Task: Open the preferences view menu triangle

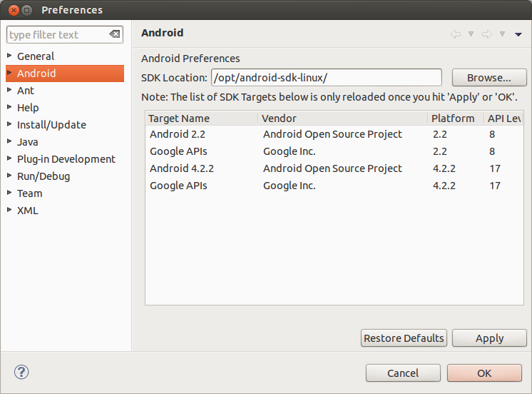Action: 518,34
